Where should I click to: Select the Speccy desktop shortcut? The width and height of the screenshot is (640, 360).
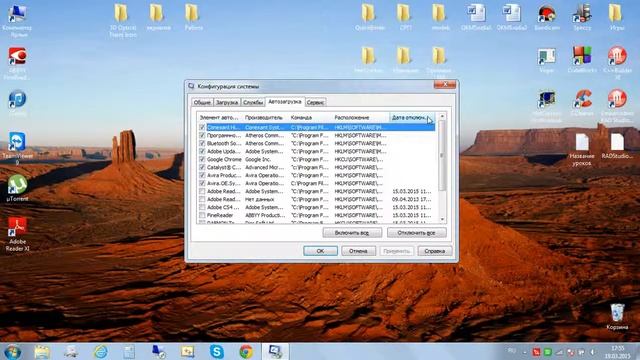582,17
